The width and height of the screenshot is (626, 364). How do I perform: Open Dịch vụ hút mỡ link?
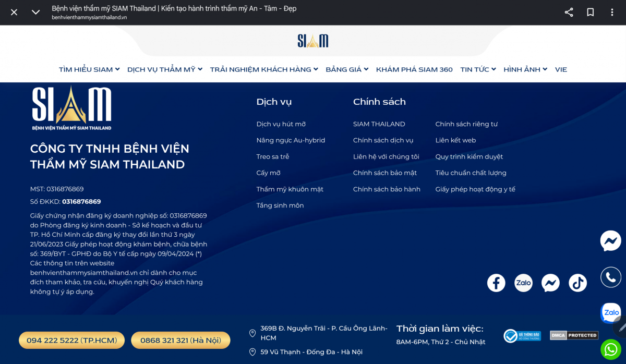click(x=281, y=124)
